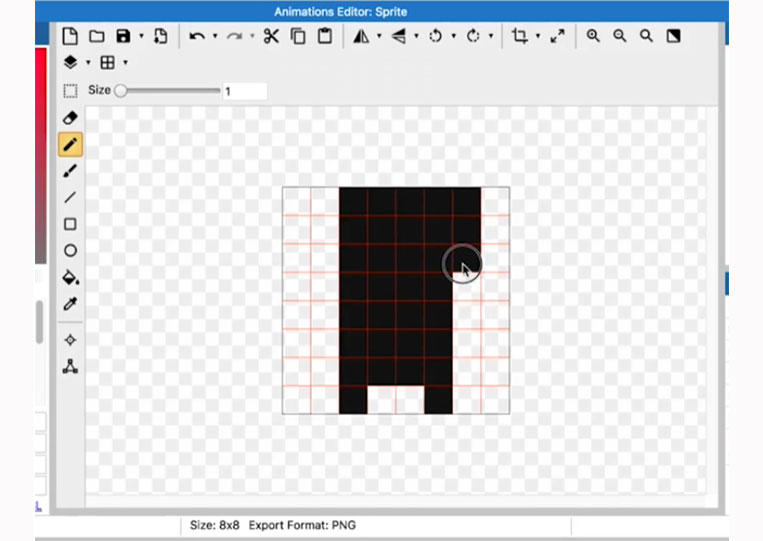Viewport: 763px width, 541px height.
Task: Undo the last action
Action: pyautogui.click(x=197, y=36)
